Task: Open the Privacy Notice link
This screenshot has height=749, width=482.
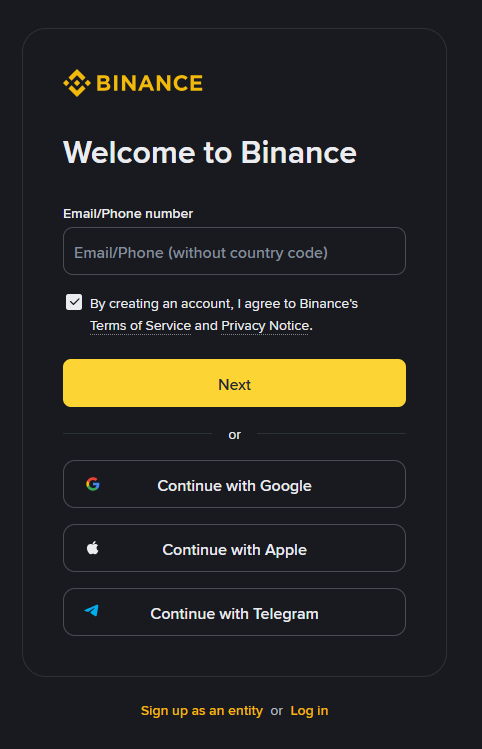Action: click(265, 326)
